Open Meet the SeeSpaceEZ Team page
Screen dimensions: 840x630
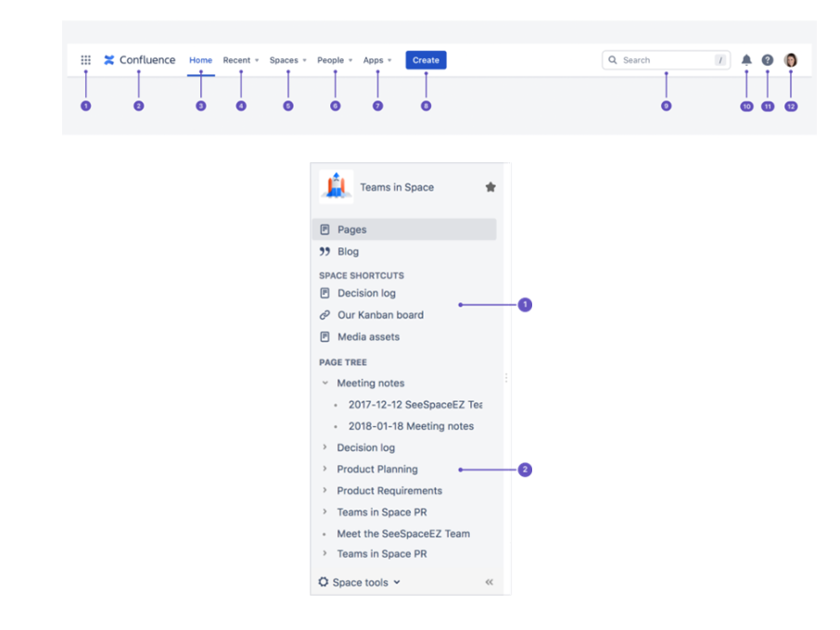pyautogui.click(x=403, y=534)
